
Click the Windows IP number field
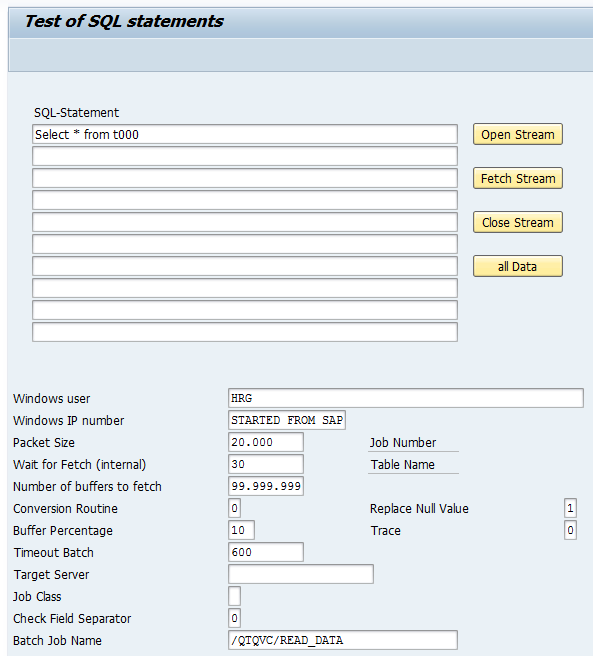point(287,420)
